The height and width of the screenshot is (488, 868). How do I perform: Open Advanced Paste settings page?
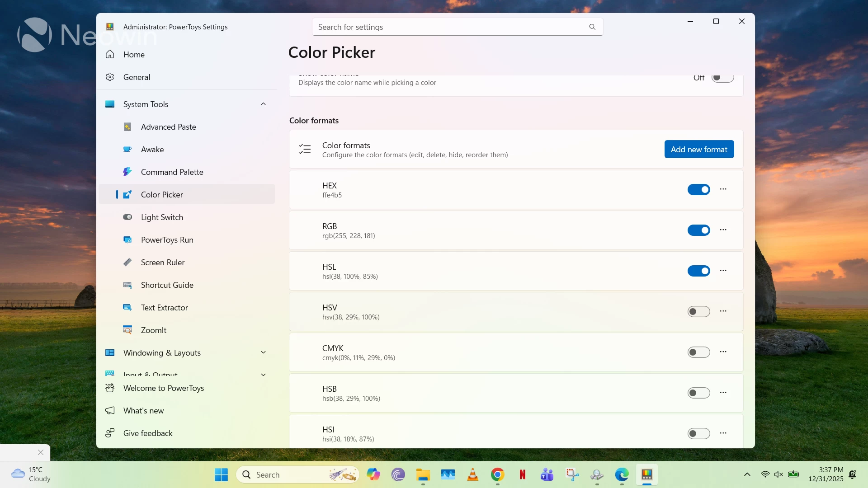click(x=186, y=127)
